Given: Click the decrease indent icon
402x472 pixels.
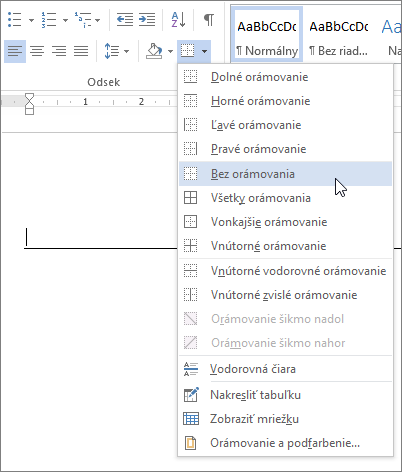Looking at the screenshot, I should pos(125,19).
